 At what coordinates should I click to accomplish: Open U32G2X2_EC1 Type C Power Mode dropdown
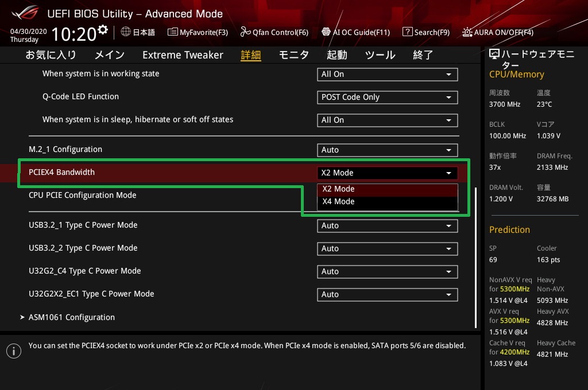(388, 294)
